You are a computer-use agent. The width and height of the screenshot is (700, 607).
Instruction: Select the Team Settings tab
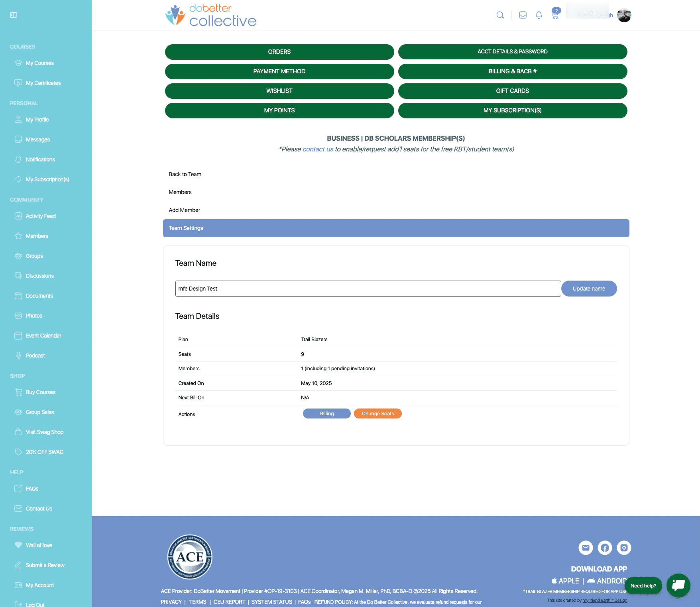point(186,228)
